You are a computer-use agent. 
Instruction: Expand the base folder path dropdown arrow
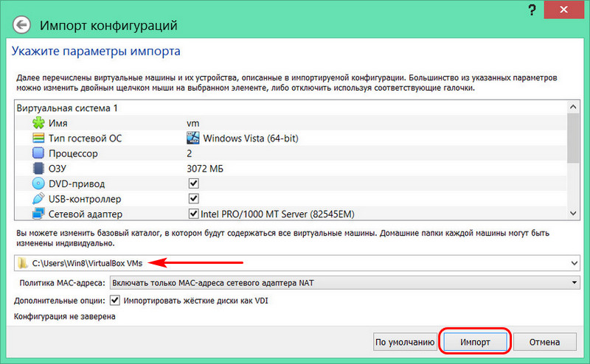point(575,263)
